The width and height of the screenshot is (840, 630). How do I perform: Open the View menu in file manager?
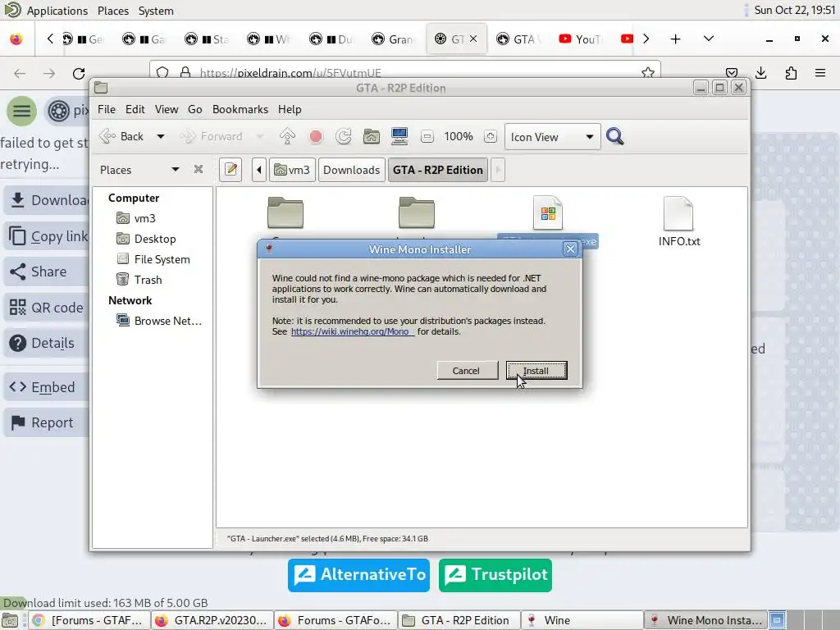(x=167, y=109)
